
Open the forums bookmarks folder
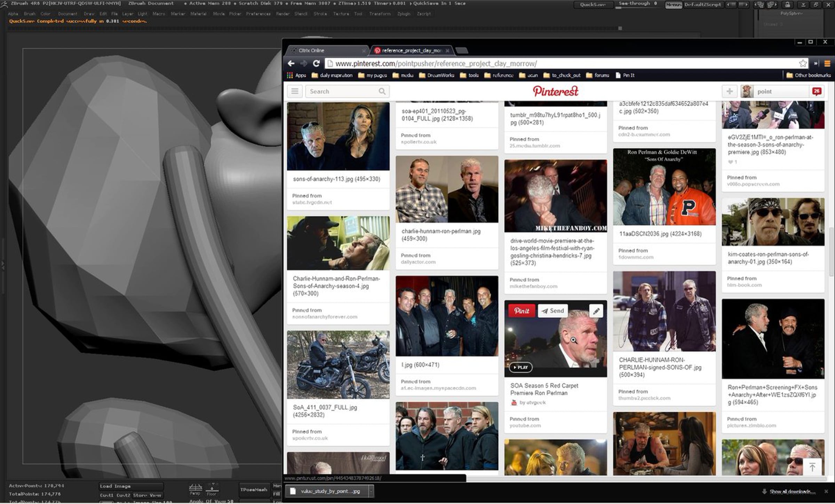pos(598,75)
